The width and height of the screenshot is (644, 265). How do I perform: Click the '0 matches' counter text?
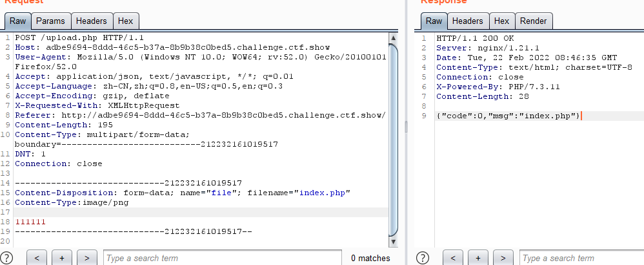(x=370, y=259)
